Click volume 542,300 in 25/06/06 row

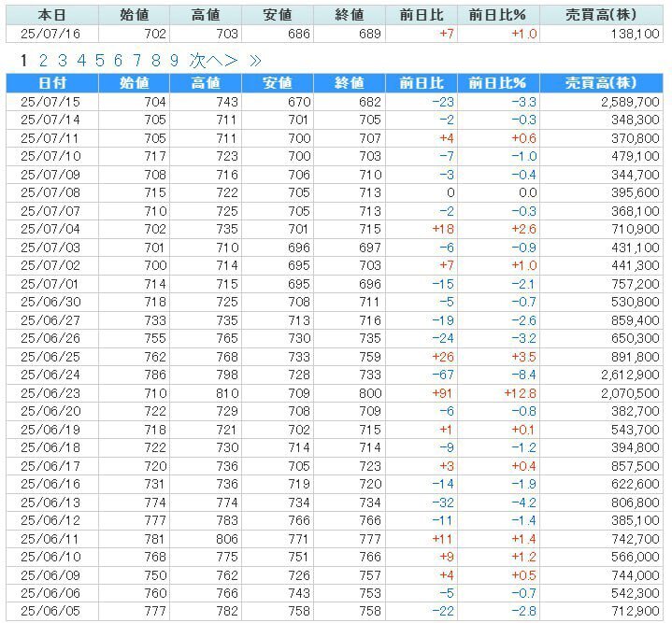click(636, 593)
